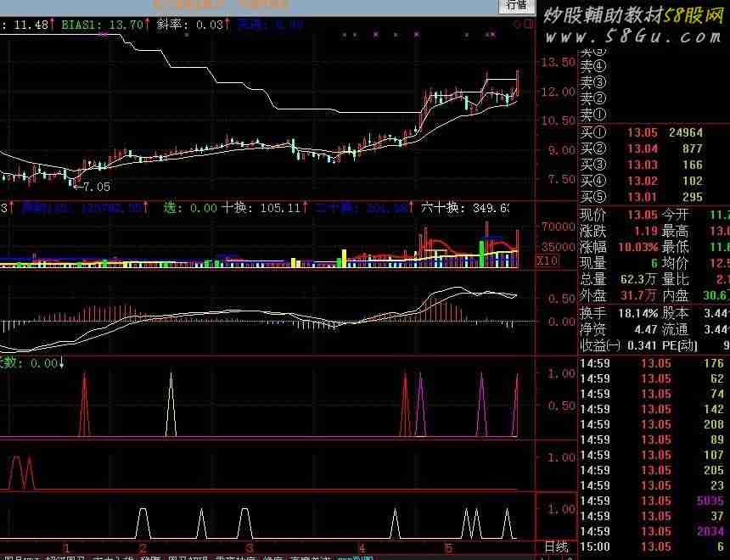The image size is (730, 560).
Task: Click the X10 volume scale label
Action: [547, 261]
